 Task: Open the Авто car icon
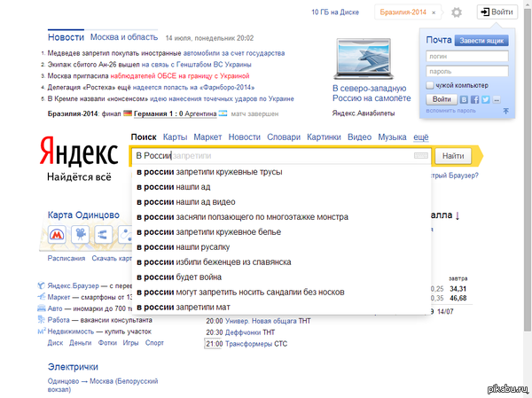point(41,308)
